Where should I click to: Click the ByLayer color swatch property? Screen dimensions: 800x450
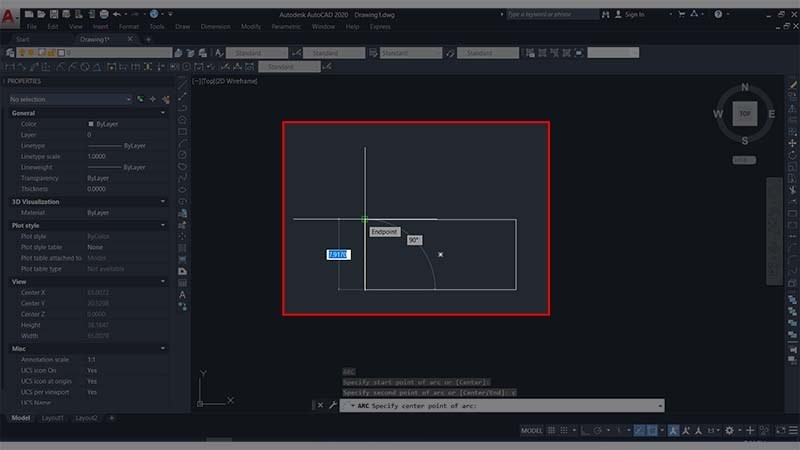point(91,123)
